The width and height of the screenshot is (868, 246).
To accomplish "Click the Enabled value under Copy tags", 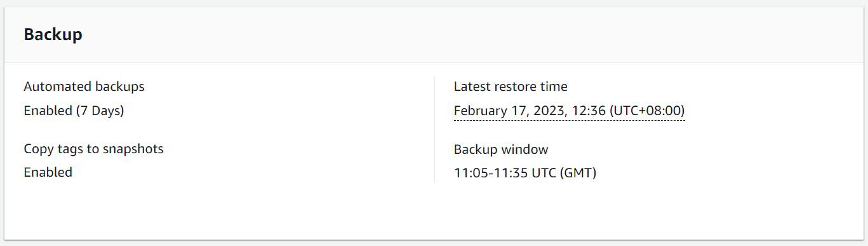I will [x=48, y=172].
